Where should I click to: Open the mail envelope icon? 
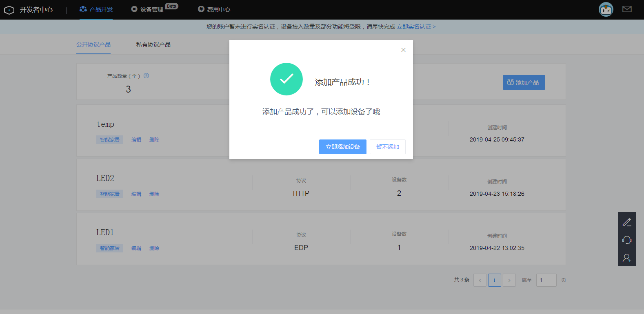pyautogui.click(x=627, y=9)
